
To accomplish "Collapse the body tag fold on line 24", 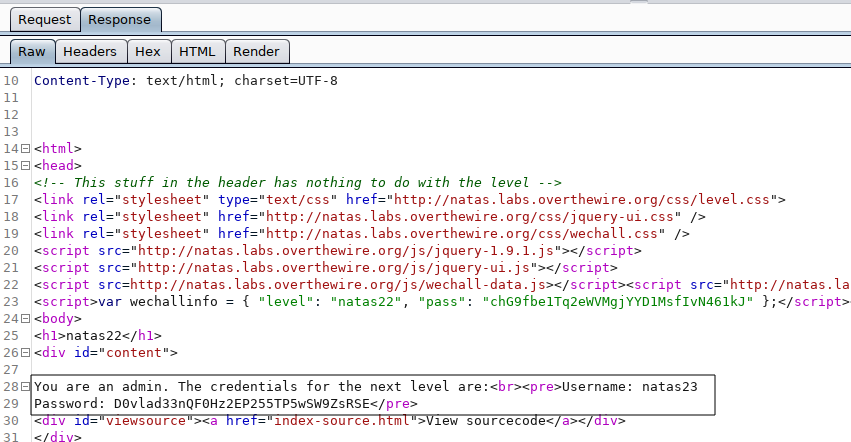I will click(26, 319).
